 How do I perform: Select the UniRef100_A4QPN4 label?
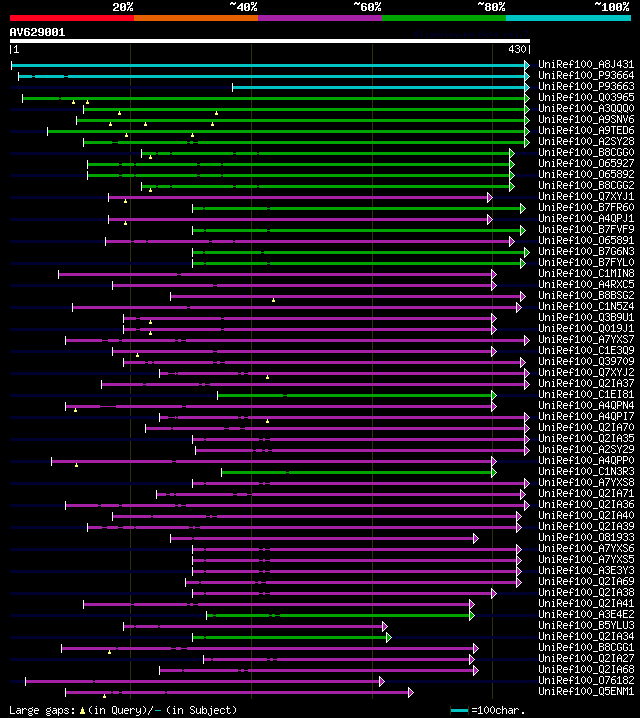pos(586,405)
